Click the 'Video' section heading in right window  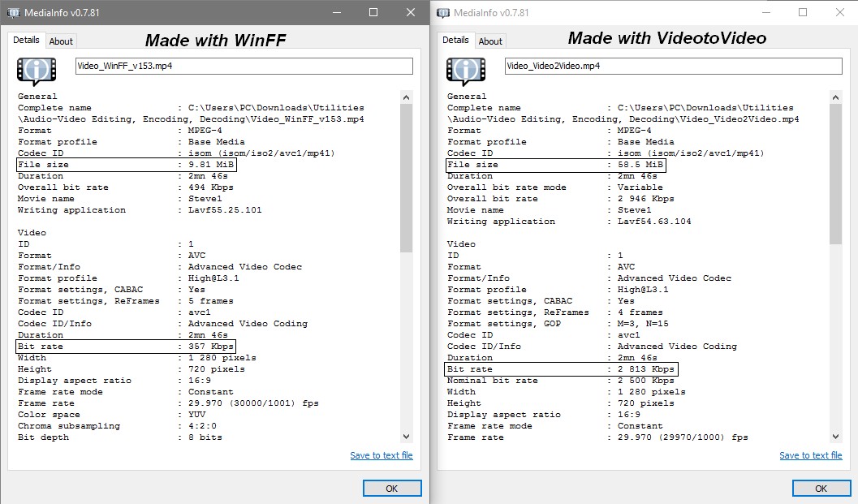[x=461, y=244]
